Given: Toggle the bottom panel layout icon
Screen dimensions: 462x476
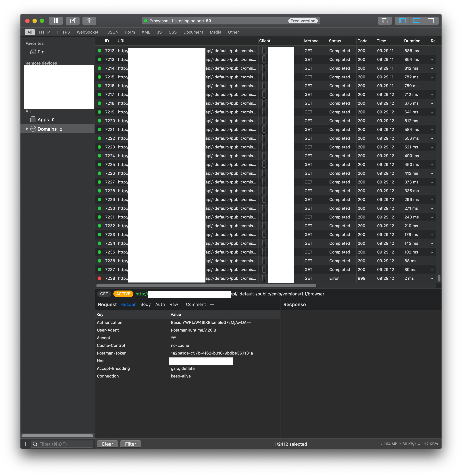Looking at the screenshot, I should pyautogui.click(x=417, y=21).
